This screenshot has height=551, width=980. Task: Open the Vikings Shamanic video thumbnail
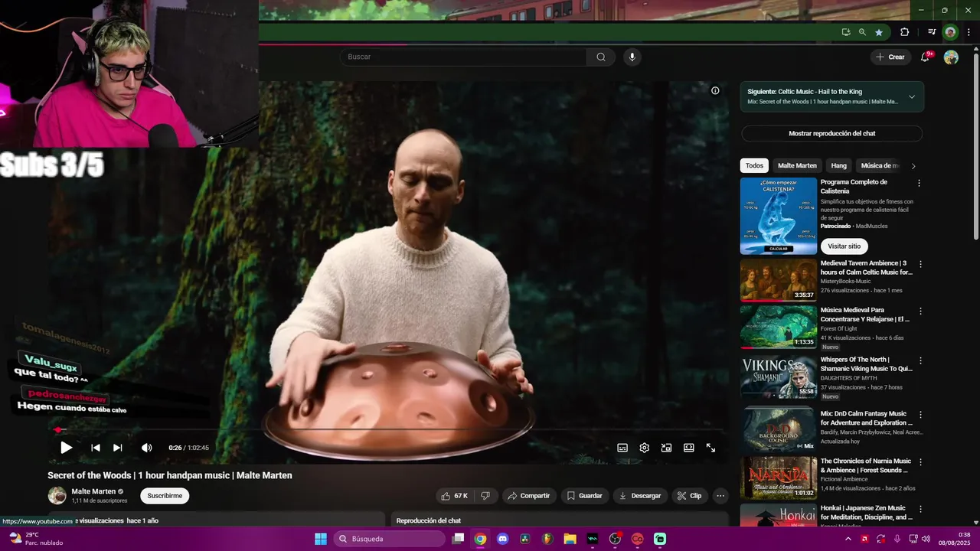coord(779,377)
